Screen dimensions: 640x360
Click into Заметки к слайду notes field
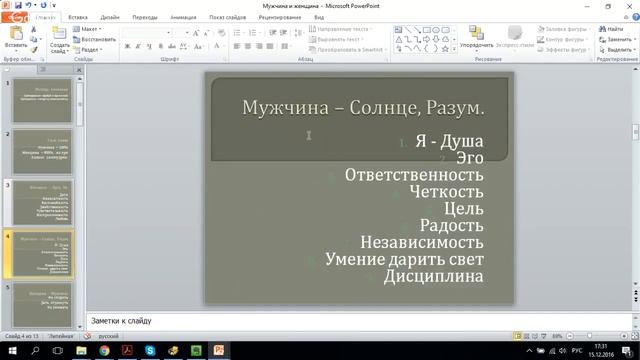359,321
